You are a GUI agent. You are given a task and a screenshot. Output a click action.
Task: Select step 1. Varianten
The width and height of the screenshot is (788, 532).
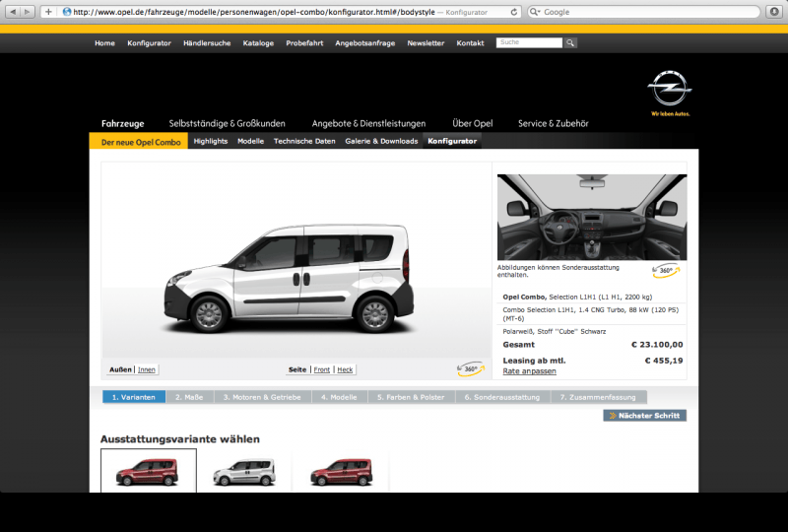tap(134, 397)
